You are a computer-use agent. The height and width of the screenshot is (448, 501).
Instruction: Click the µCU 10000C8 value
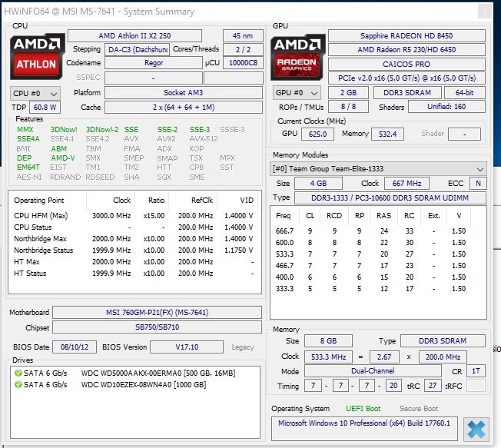tap(243, 63)
